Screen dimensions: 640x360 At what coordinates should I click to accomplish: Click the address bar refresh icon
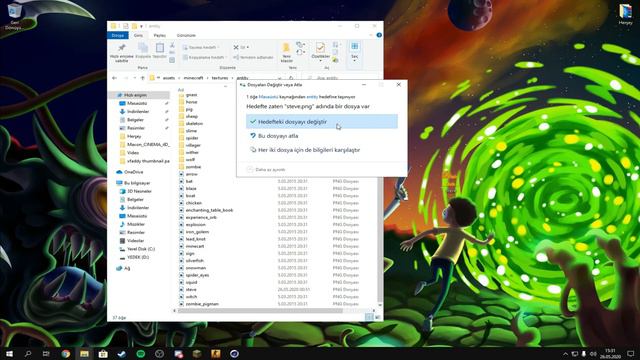tap(291, 78)
